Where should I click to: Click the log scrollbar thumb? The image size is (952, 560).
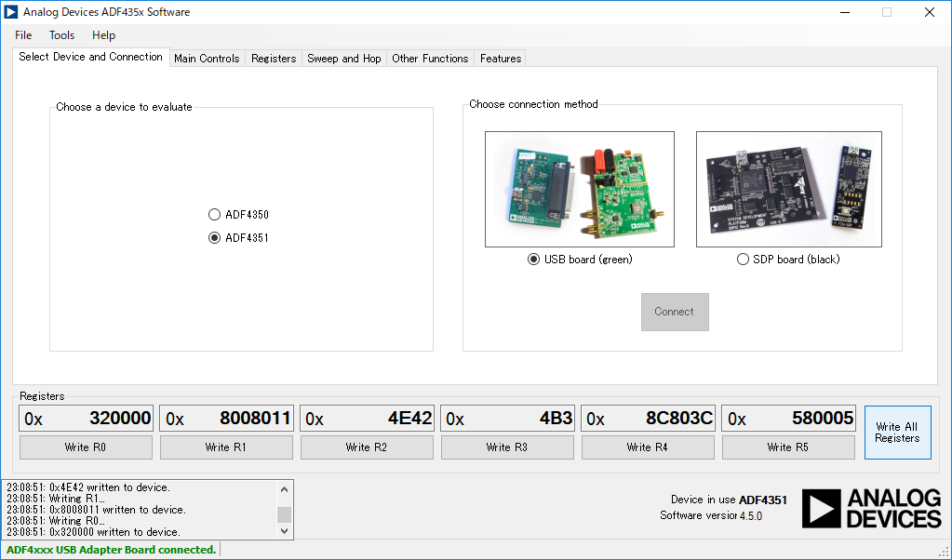[x=284, y=515]
